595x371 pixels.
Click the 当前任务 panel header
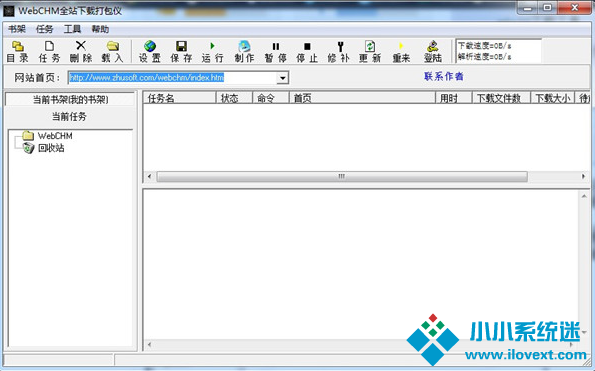coord(69,116)
